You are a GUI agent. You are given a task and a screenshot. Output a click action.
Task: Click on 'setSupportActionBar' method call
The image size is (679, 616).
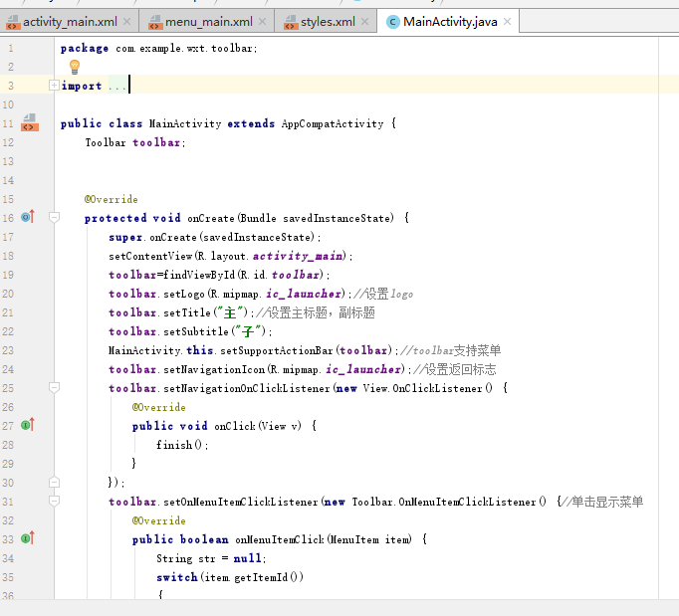pyautogui.click(x=277, y=350)
